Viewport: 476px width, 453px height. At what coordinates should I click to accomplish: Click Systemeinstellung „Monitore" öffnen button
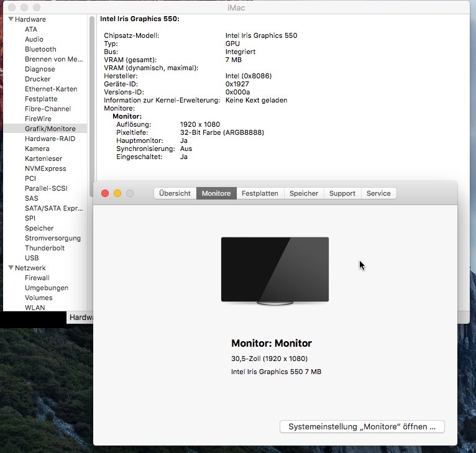[x=362, y=427]
